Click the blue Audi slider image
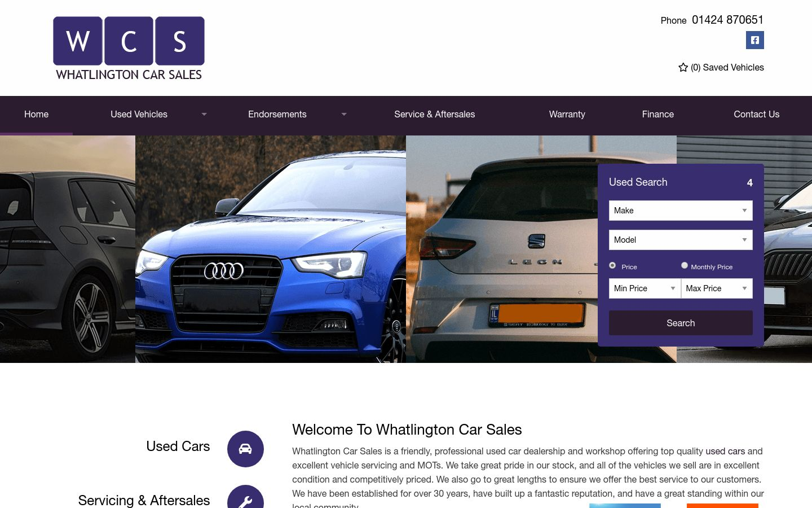The height and width of the screenshot is (508, 812). click(271, 249)
